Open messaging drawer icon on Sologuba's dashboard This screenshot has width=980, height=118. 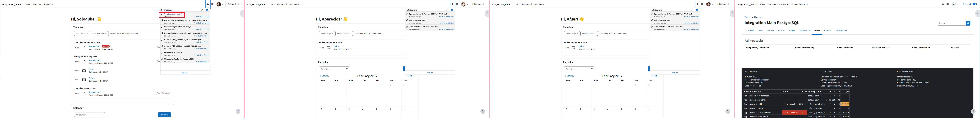[212, 4]
